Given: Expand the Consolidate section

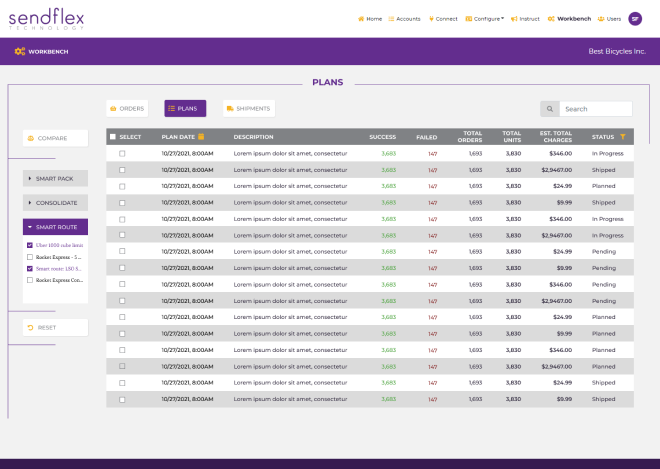Looking at the screenshot, I should point(55,203).
